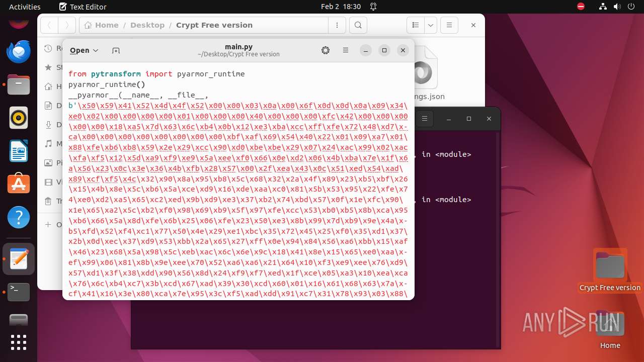Screen dimensions: 644x362
Task: Open the Help question-mark dock icon
Action: 19,218
